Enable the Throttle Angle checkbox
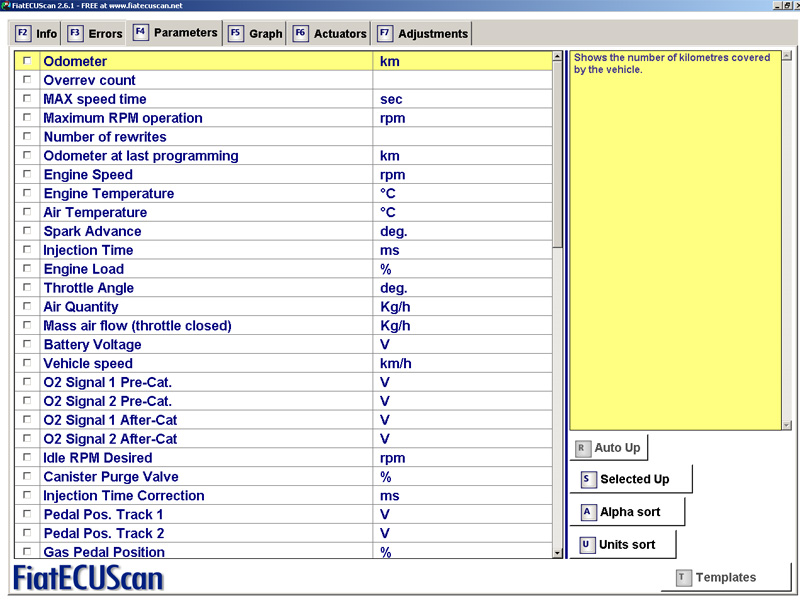This screenshot has width=800, height=600. [x=27, y=287]
